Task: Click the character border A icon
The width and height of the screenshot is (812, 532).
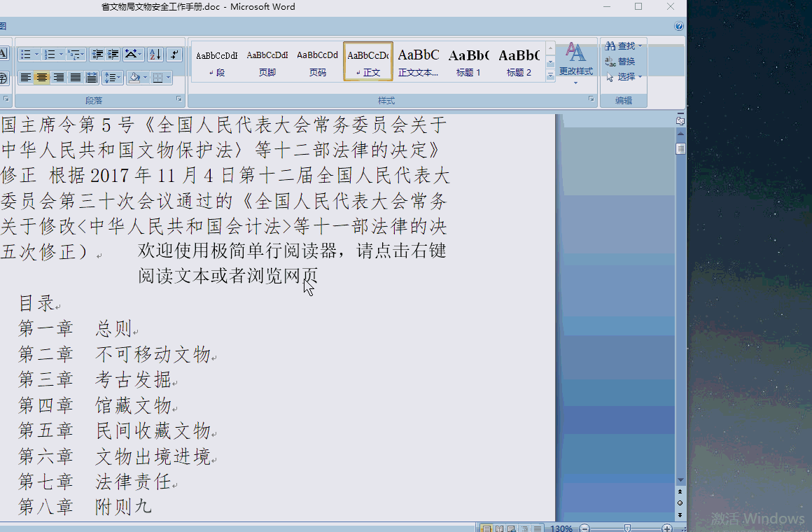Action: tap(3, 55)
